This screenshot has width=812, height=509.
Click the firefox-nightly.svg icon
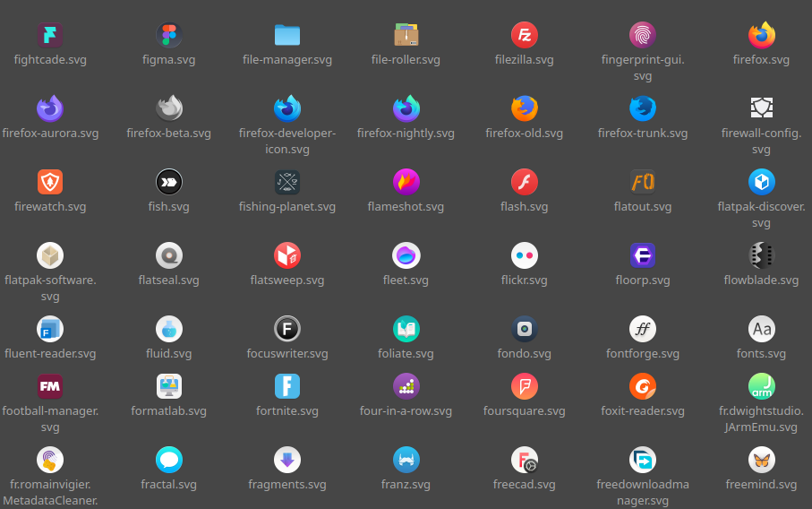pyautogui.click(x=406, y=108)
